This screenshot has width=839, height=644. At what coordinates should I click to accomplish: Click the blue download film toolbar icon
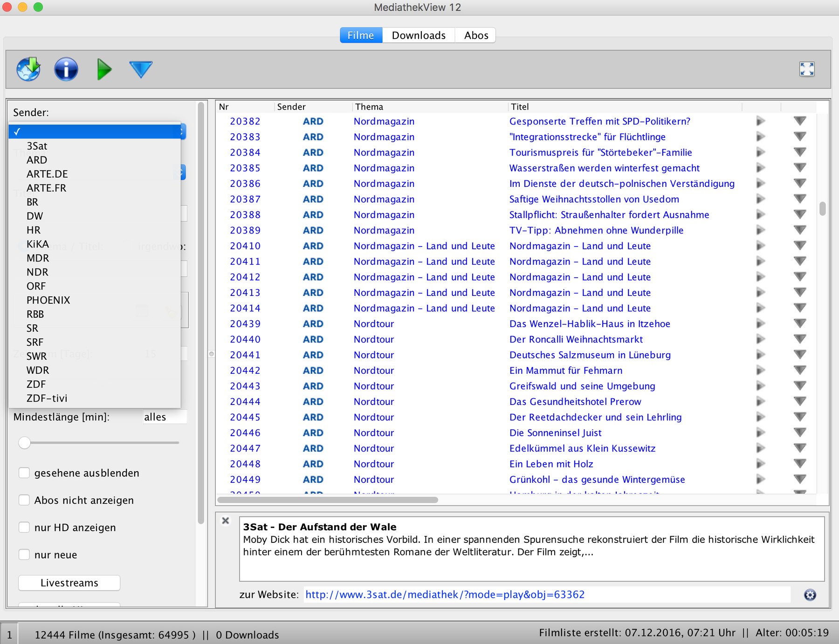pos(141,69)
